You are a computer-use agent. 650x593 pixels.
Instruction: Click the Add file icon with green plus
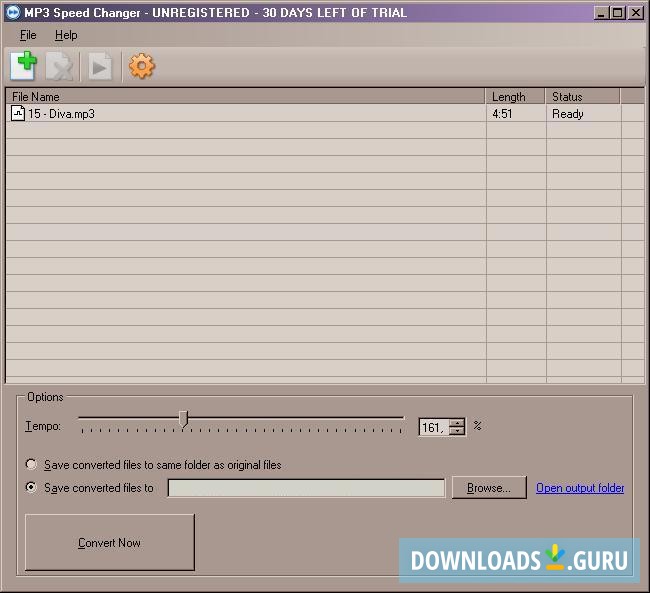[24, 66]
